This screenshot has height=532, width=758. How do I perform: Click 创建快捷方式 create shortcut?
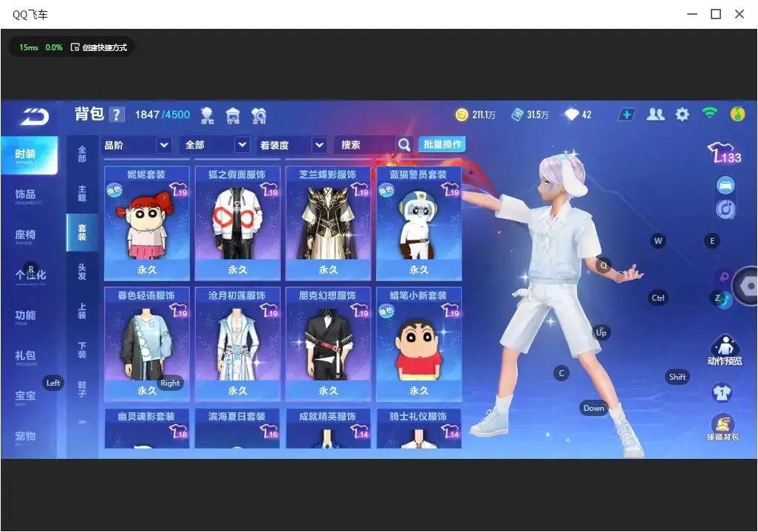pyautogui.click(x=99, y=47)
